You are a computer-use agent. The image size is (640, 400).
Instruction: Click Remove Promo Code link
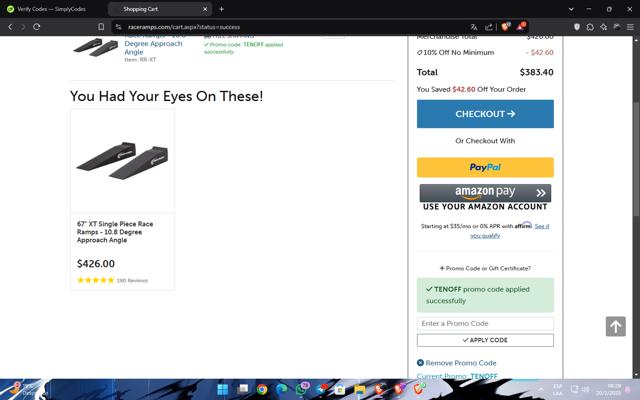461,363
